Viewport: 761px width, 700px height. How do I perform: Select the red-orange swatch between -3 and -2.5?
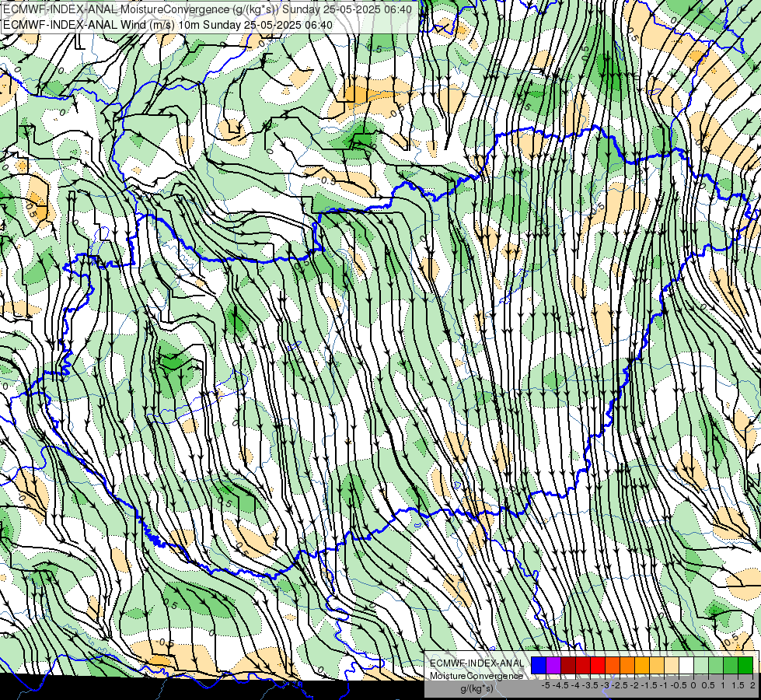coord(613,665)
